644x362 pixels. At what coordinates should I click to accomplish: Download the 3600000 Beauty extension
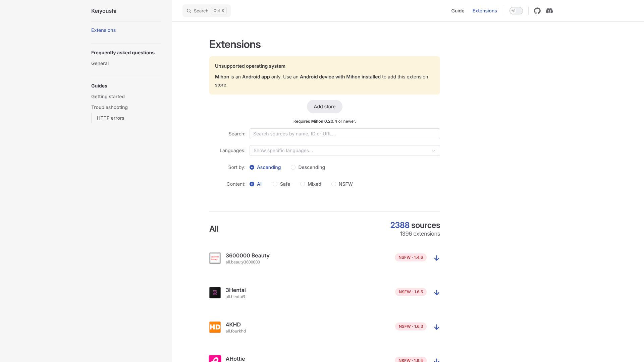pos(437,258)
